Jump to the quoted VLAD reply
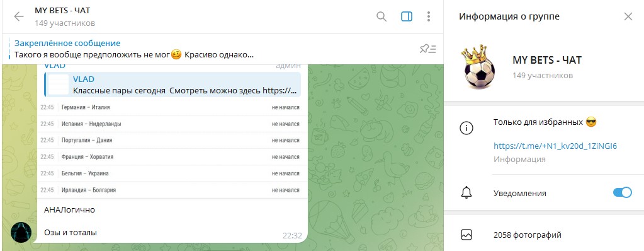The image size is (644, 251). point(172,85)
